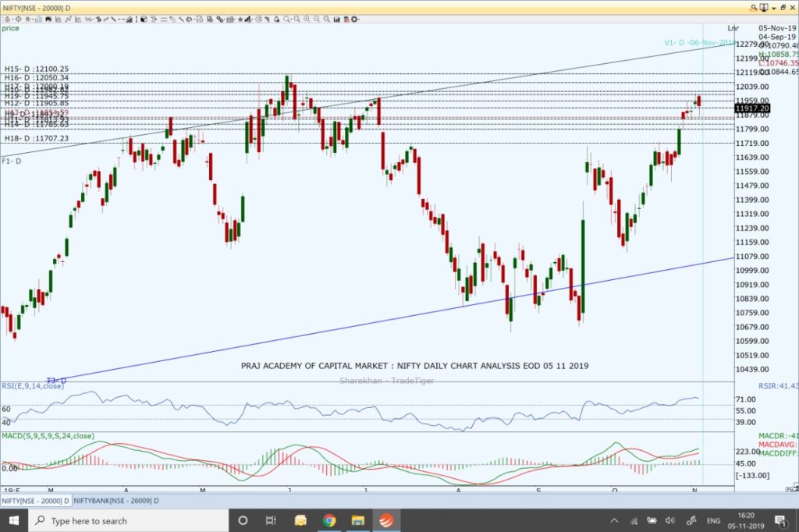Toggle the Lnr price scale label
Screen dimensions: 799x532
coord(733,28)
